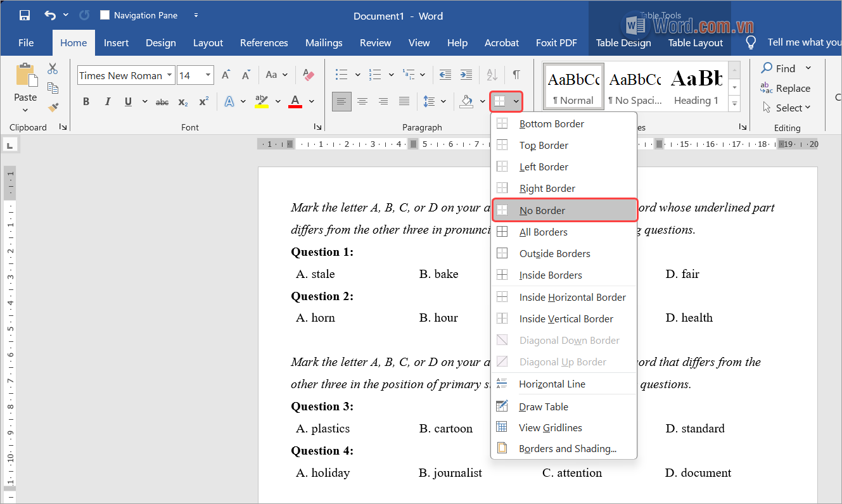Save the document with the floppy icon

point(25,15)
